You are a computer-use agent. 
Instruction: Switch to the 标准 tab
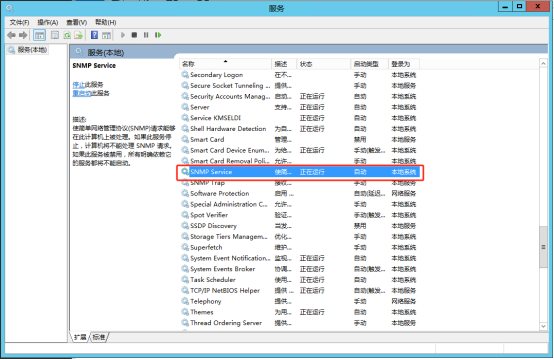click(x=99, y=337)
